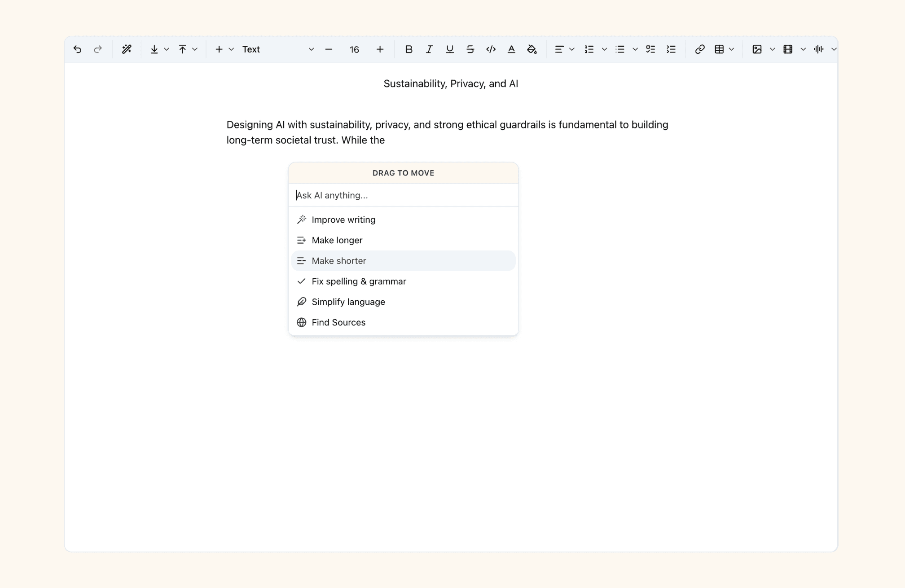Viewport: 905px width, 588px height.
Task: Toggle strikethrough formatting
Action: [x=470, y=49]
